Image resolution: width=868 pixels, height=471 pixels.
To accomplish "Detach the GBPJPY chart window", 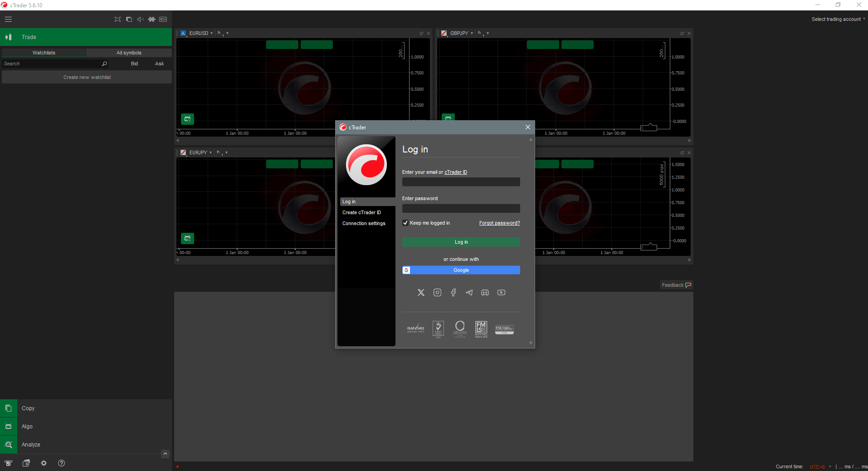I will coord(682,33).
